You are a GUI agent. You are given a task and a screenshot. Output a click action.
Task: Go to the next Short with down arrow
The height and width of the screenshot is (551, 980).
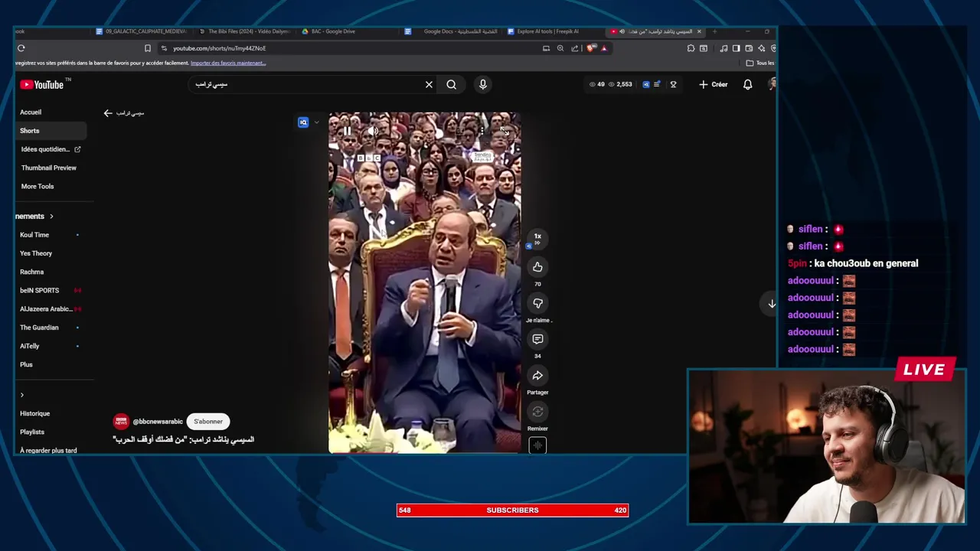click(x=772, y=304)
